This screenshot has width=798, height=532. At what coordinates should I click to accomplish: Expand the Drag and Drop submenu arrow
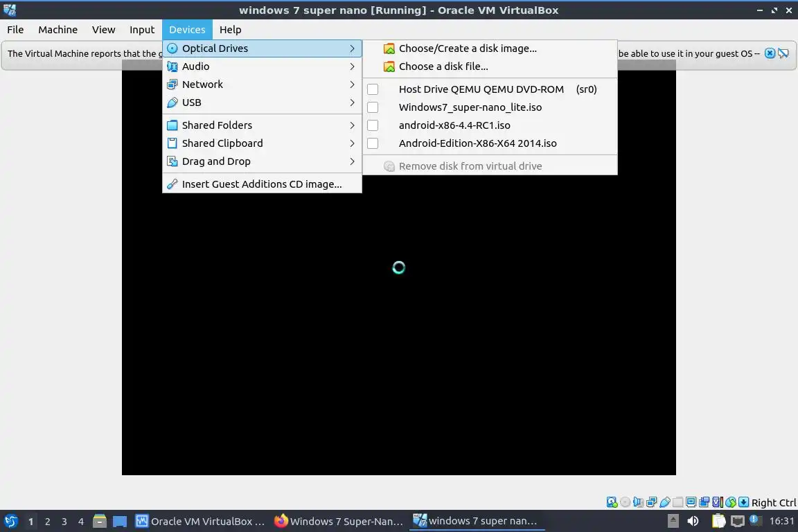[352, 161]
